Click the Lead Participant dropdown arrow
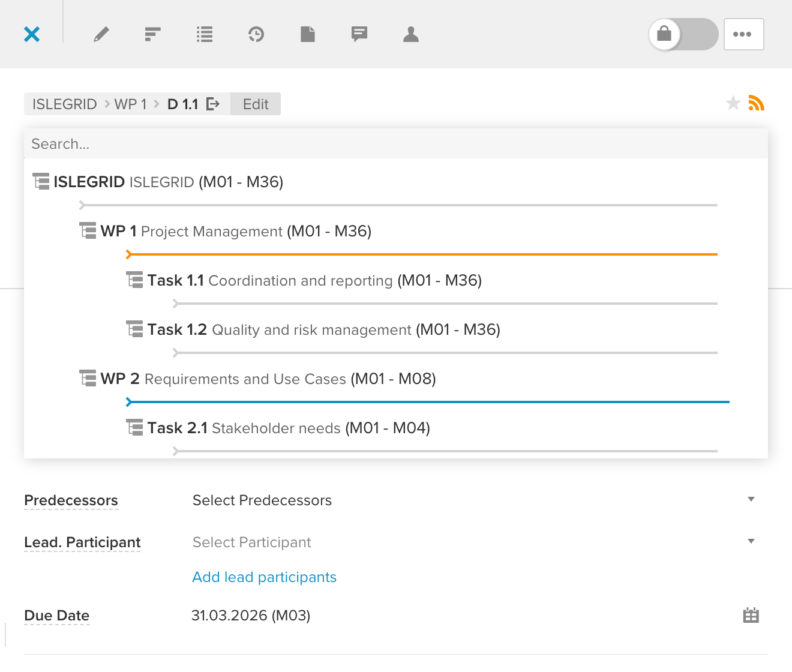The width and height of the screenshot is (792, 672). pos(751,541)
